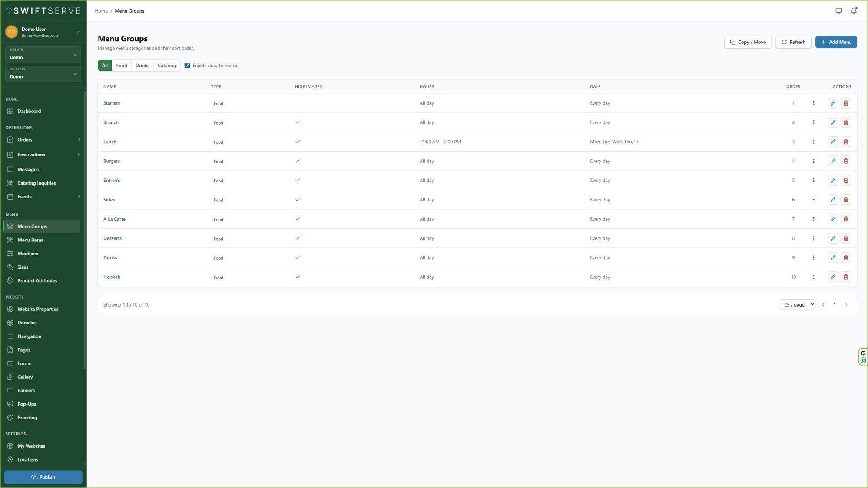Disable the Enable drag to reorder checkbox
868x488 pixels.
click(187, 65)
